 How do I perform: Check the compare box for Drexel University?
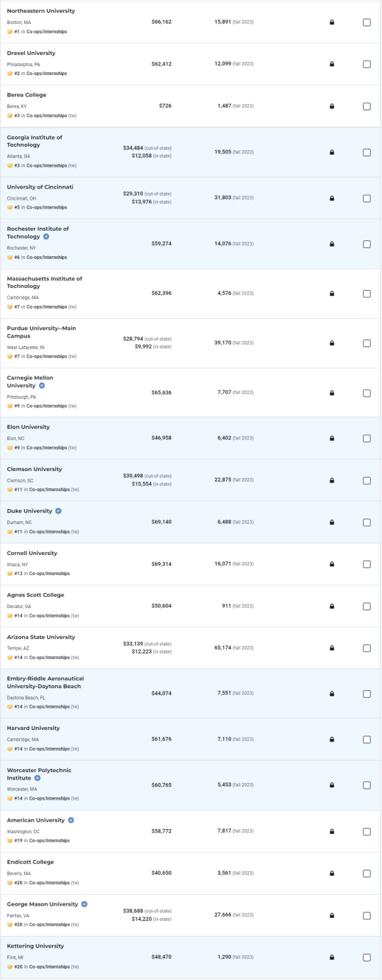pyautogui.click(x=367, y=64)
